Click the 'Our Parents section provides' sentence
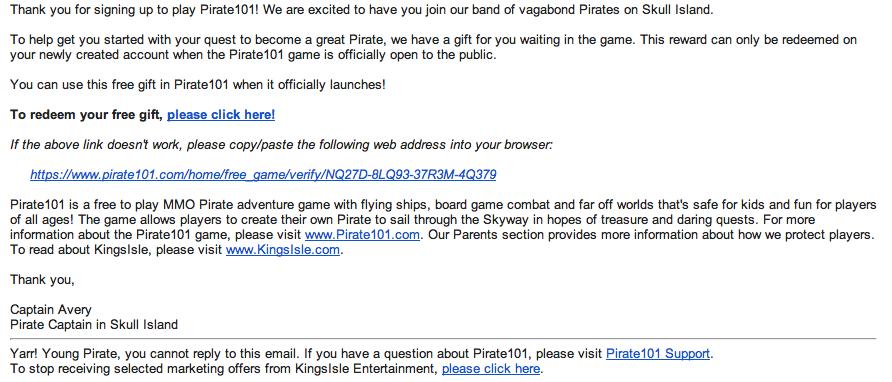The image size is (892, 382). pos(651,235)
